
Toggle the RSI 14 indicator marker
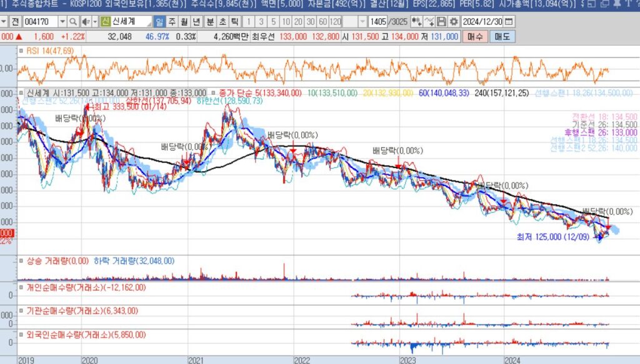[21, 51]
